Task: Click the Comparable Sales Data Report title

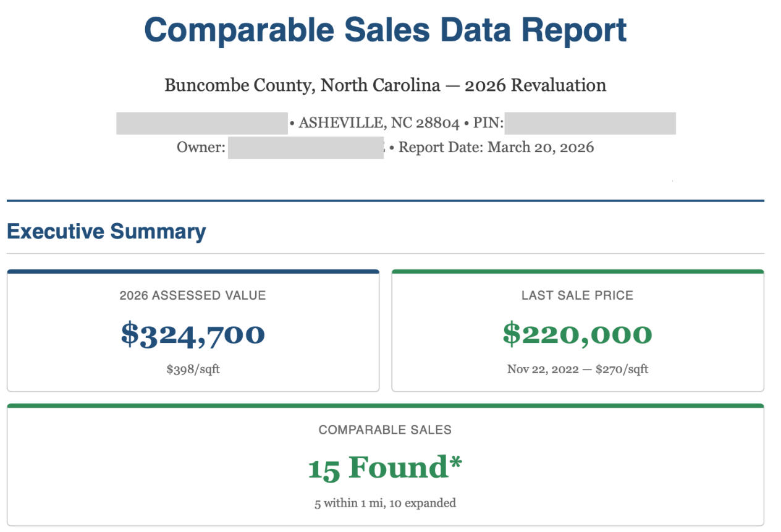Action: (385, 30)
